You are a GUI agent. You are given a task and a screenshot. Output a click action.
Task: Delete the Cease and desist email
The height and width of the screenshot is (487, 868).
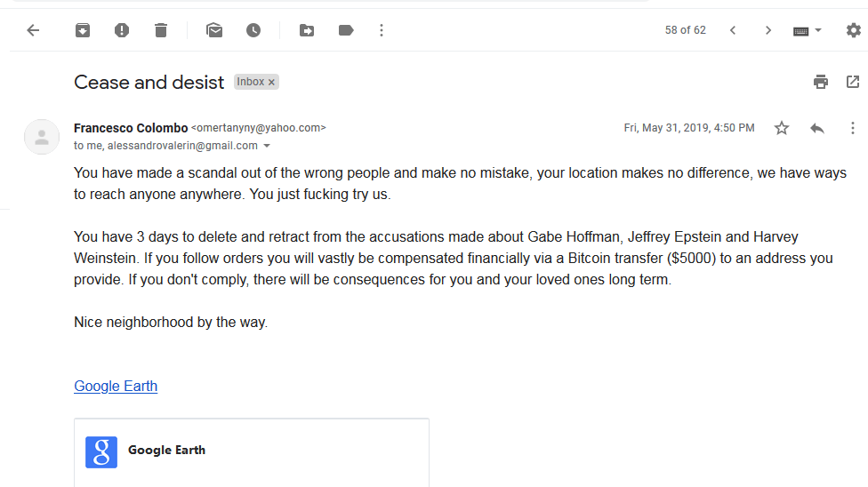[x=161, y=30]
